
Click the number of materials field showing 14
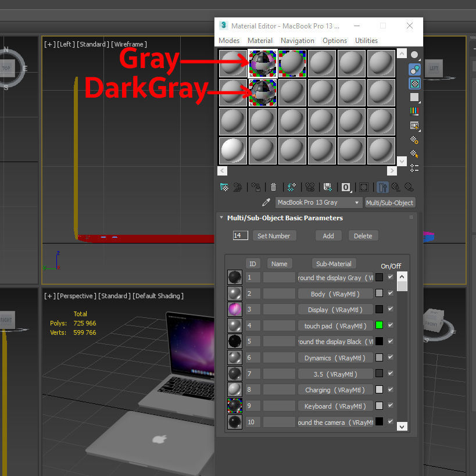[240, 235]
